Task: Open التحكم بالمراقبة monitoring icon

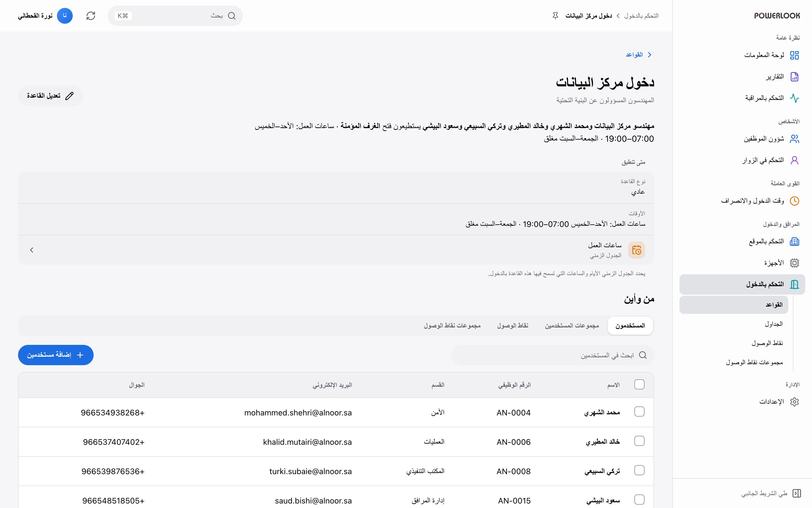Action: 794,98
